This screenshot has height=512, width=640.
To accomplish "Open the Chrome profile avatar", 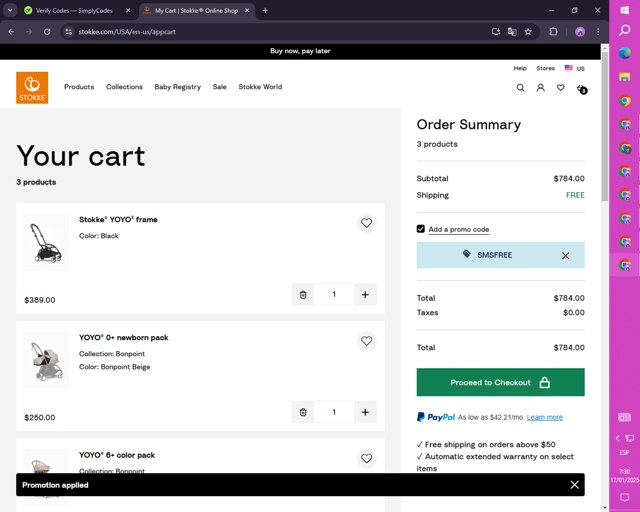I will pos(580,32).
